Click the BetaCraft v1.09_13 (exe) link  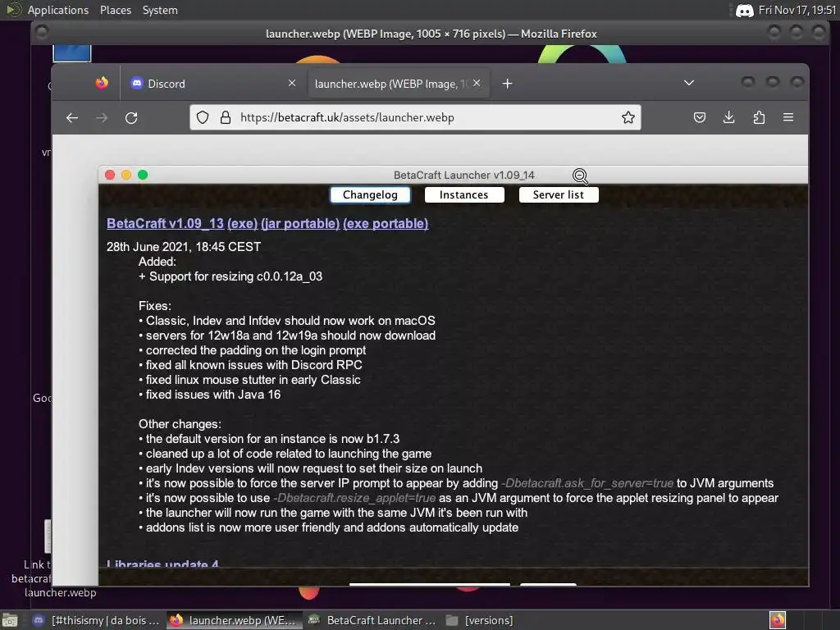click(x=182, y=223)
